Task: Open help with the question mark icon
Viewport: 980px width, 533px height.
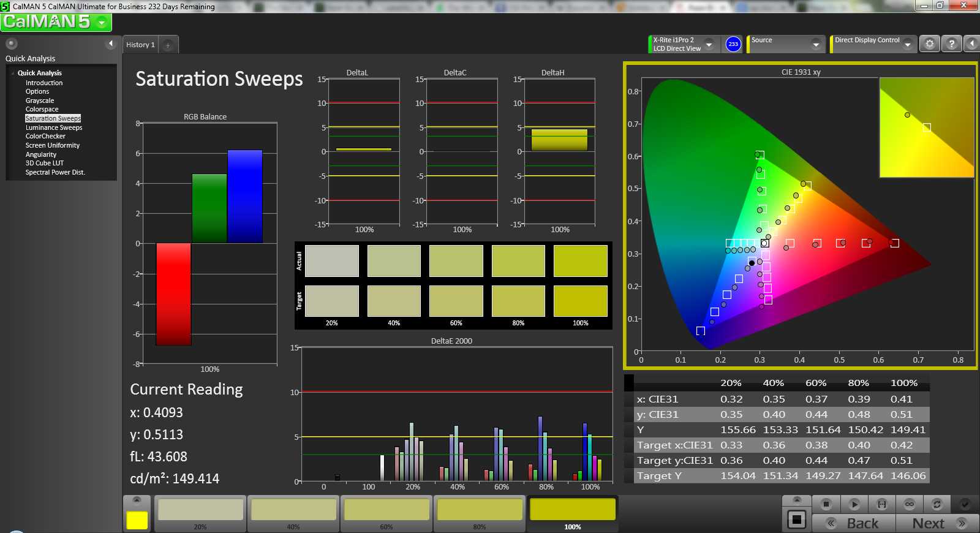Action: (x=951, y=44)
